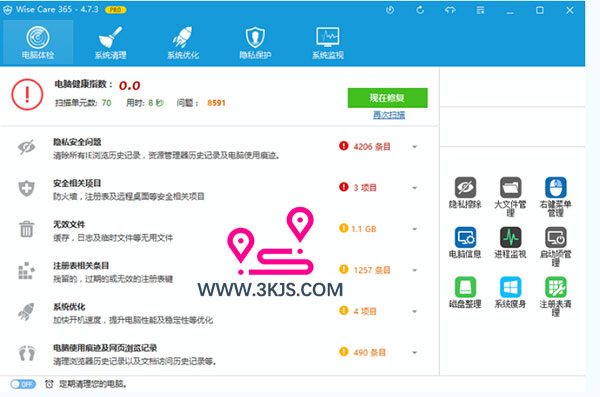This screenshot has width=600, height=397.
Task: Select the 无效文件 heading text
Action: click(69, 224)
